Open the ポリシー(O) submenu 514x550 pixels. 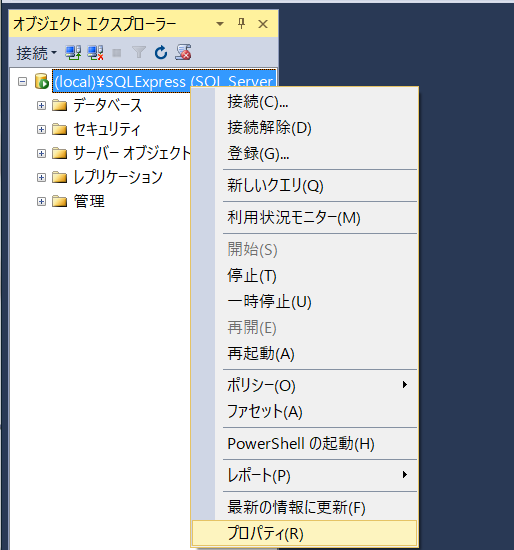pyautogui.click(x=305, y=385)
